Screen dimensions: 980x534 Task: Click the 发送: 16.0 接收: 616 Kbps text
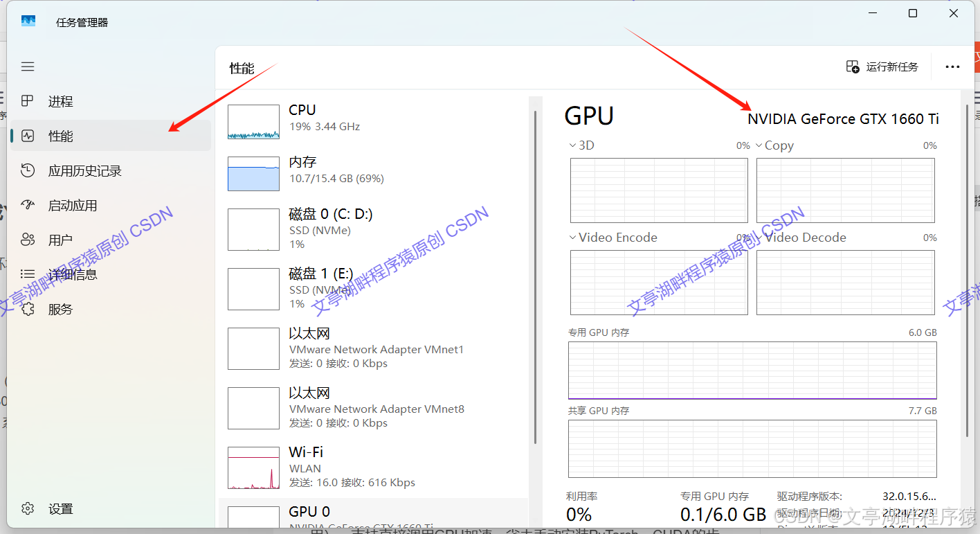[352, 483]
